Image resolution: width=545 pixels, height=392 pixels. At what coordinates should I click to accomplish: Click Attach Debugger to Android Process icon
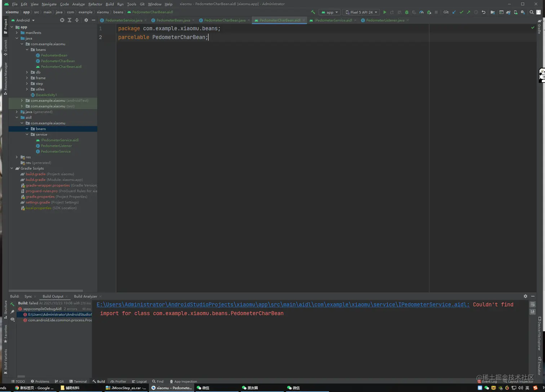429,12
